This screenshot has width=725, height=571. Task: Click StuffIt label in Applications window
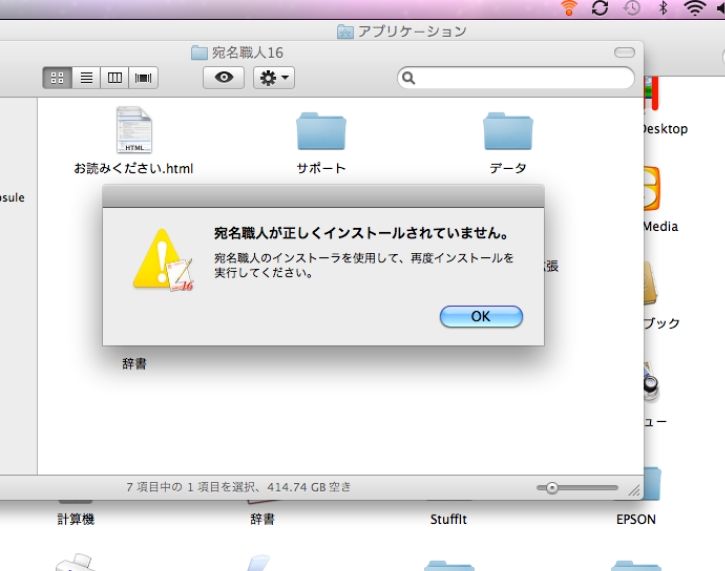click(x=449, y=519)
